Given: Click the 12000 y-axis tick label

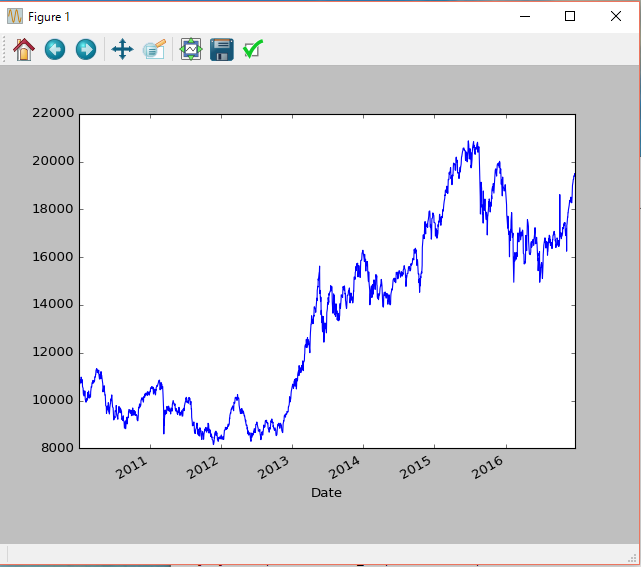Looking at the screenshot, I should pyautogui.click(x=53, y=352).
